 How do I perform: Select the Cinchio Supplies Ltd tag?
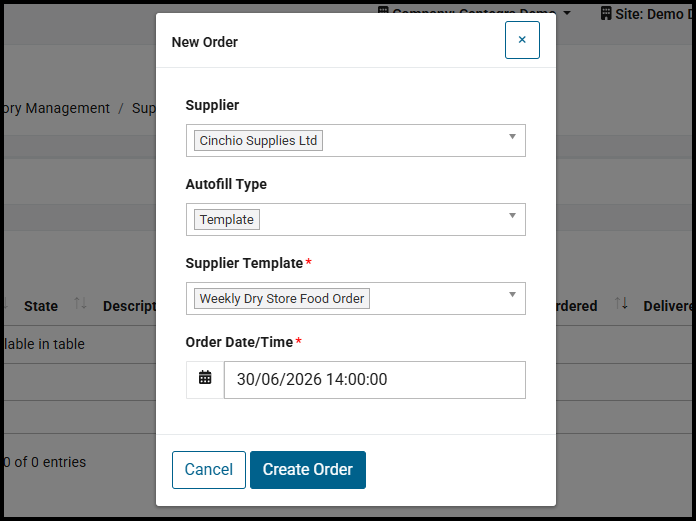(258, 141)
